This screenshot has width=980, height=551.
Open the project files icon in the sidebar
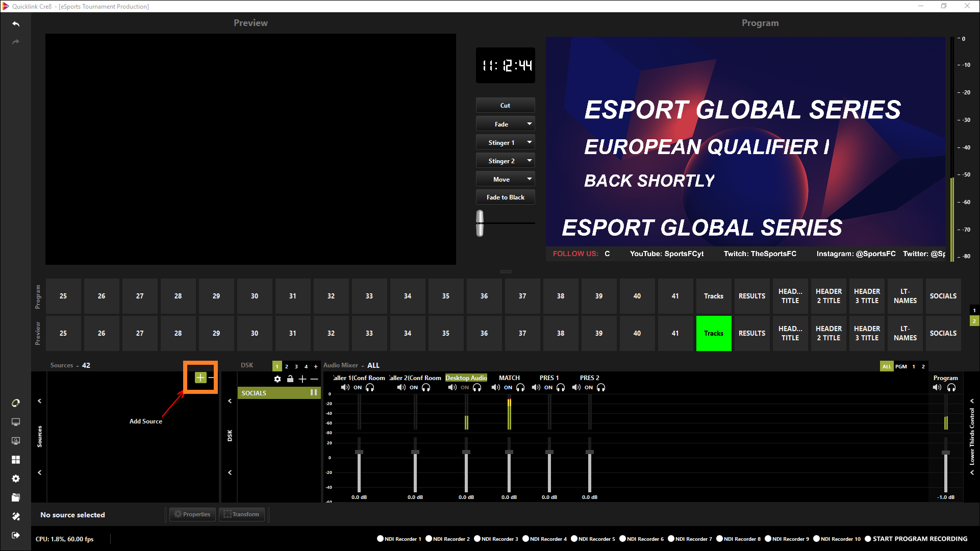(16, 497)
